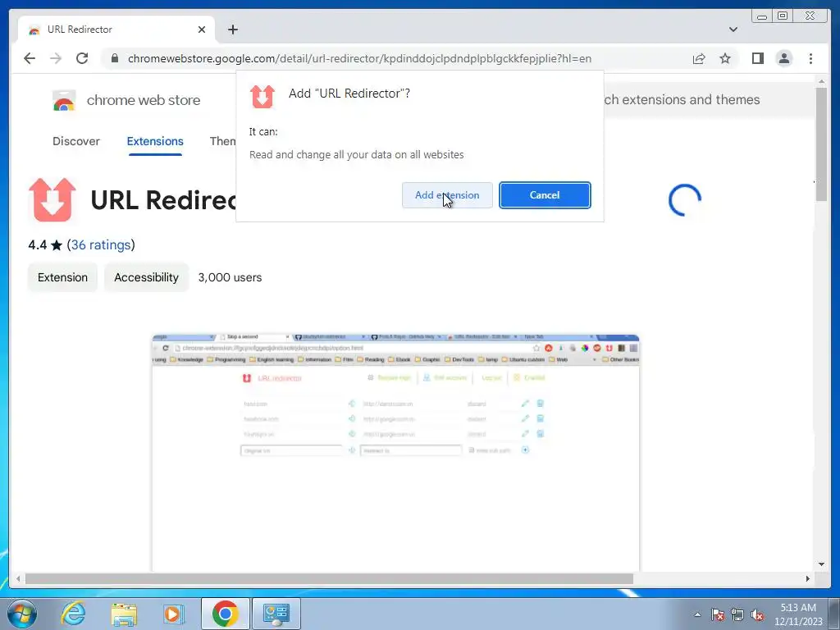Show hidden system tray icons
This screenshot has width=840, height=630.
coord(697,614)
